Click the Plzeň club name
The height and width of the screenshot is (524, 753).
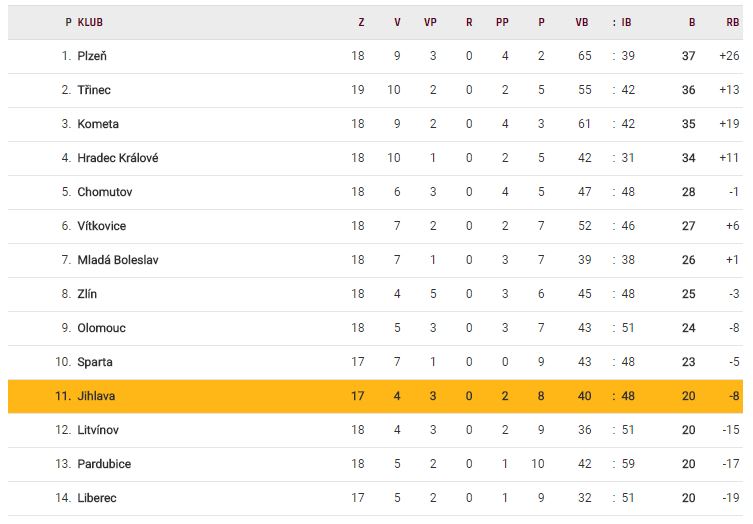92,56
